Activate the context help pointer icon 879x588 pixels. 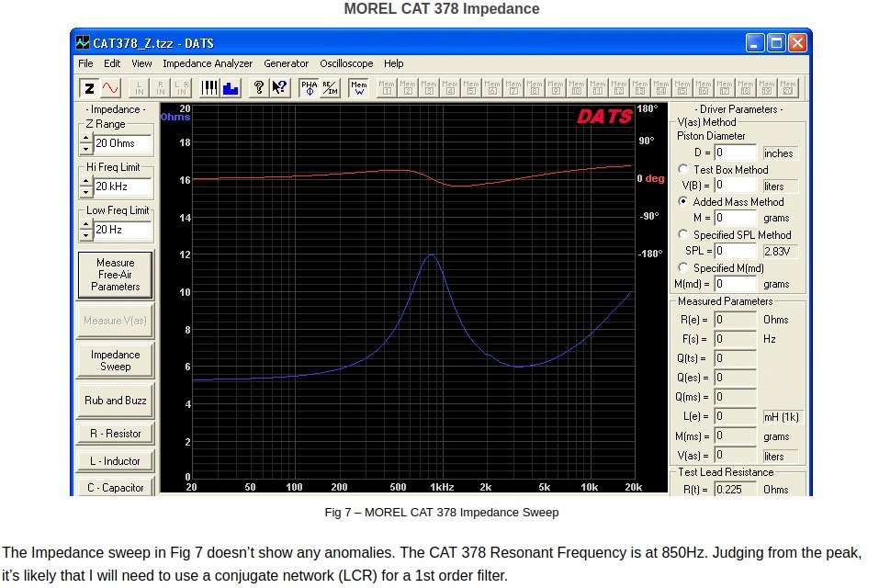(280, 88)
